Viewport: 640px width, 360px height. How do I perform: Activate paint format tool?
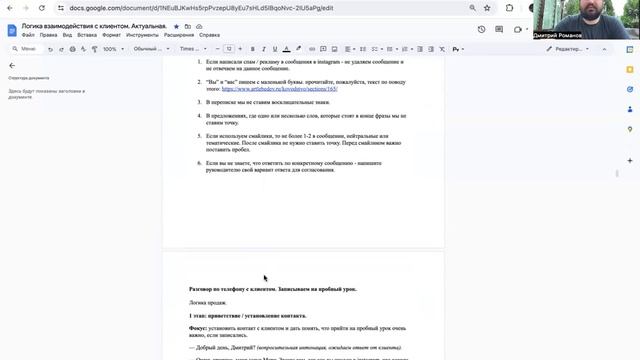pyautogui.click(x=94, y=49)
